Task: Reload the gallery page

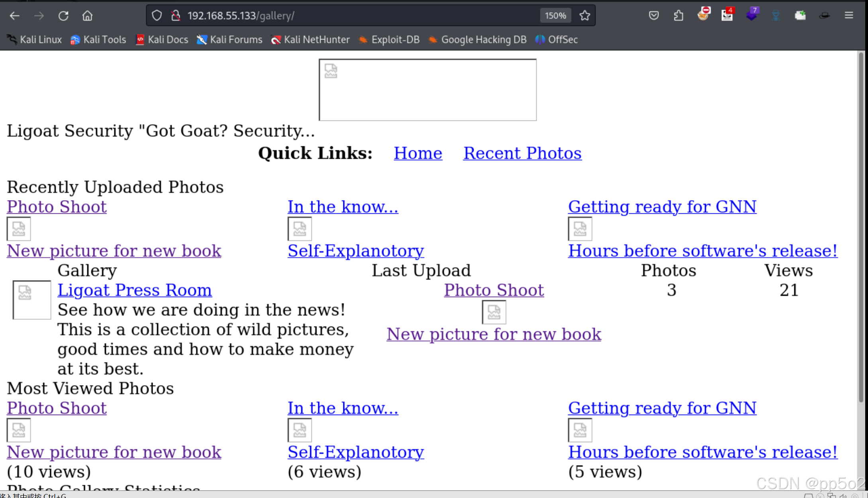Action: [x=63, y=16]
